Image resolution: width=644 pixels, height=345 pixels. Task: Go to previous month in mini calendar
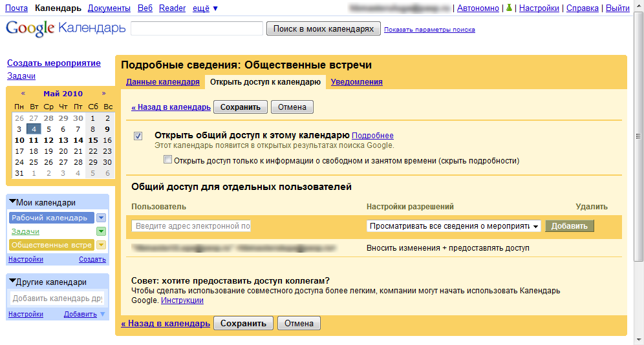[23, 94]
